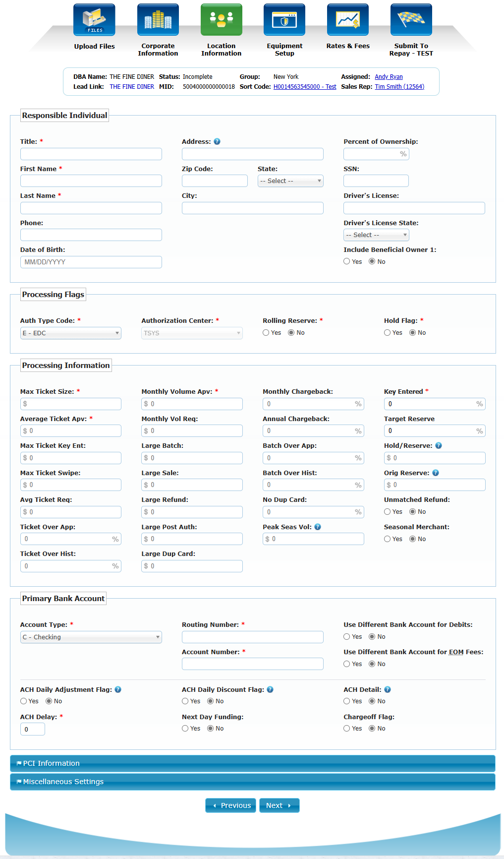Focus the Target Reserve field

(435, 431)
